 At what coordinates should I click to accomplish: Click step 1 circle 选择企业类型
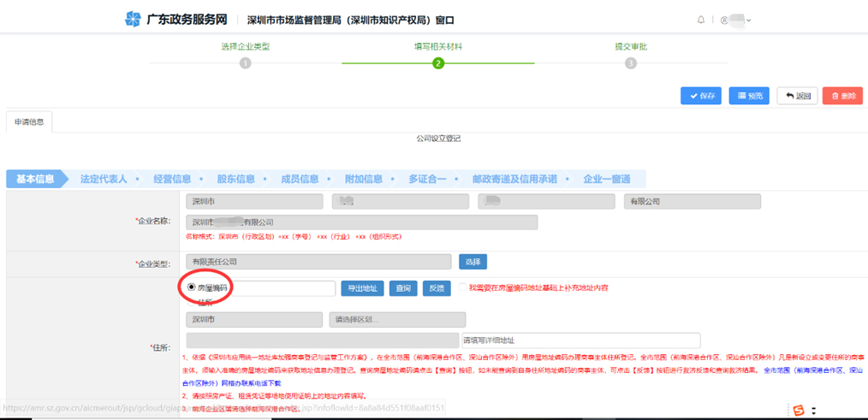(246, 62)
